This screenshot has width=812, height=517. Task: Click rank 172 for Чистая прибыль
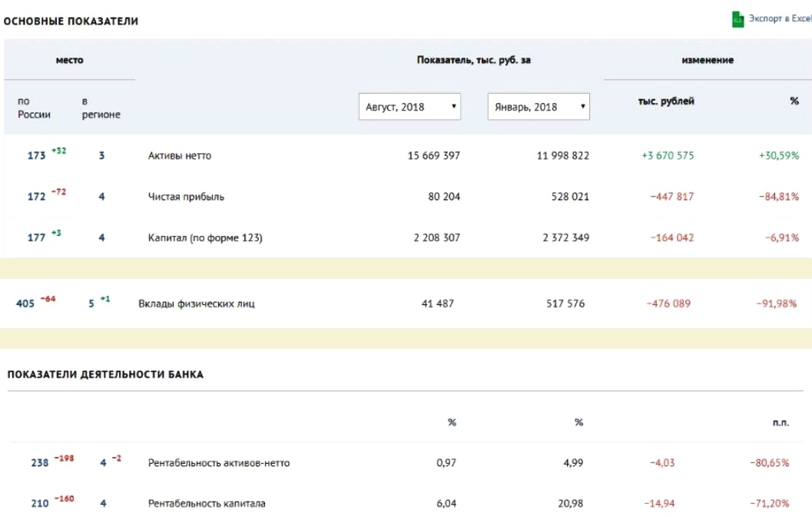tap(36, 197)
